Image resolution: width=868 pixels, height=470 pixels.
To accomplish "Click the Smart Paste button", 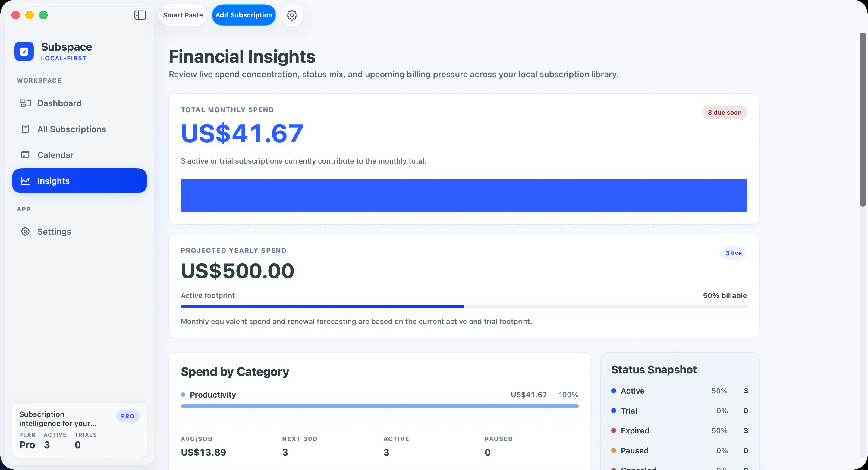I will (183, 15).
